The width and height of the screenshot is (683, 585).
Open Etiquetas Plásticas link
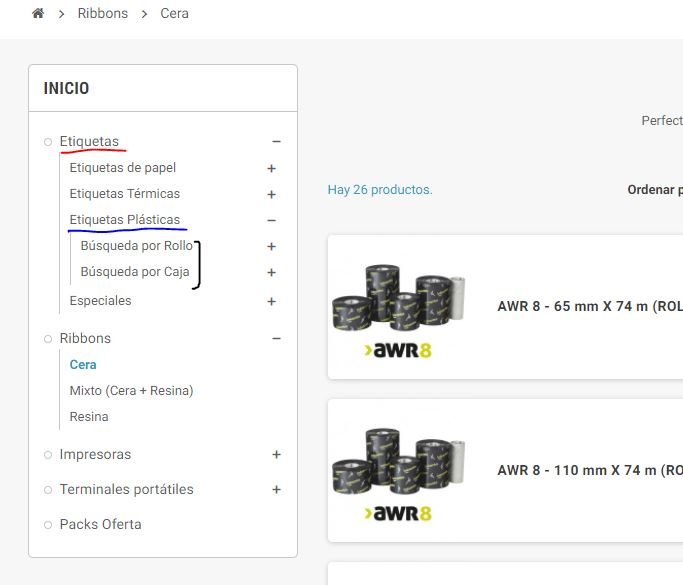pyautogui.click(x=125, y=220)
